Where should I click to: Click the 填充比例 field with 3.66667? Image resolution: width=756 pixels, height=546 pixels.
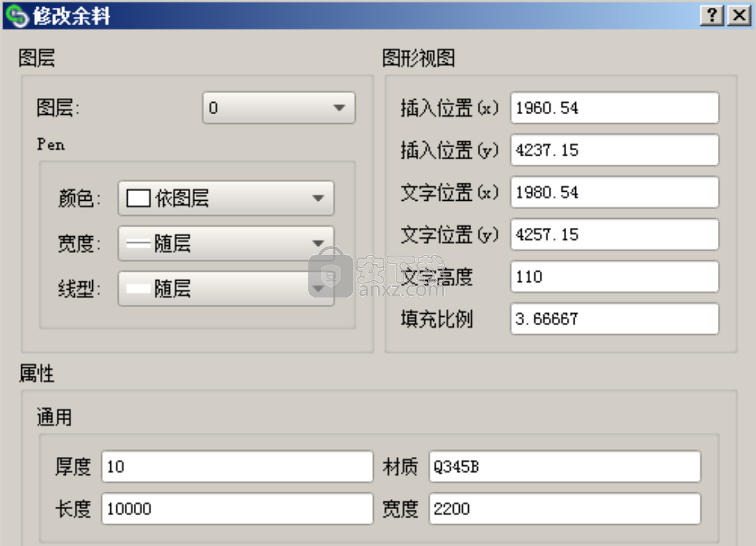coord(614,319)
